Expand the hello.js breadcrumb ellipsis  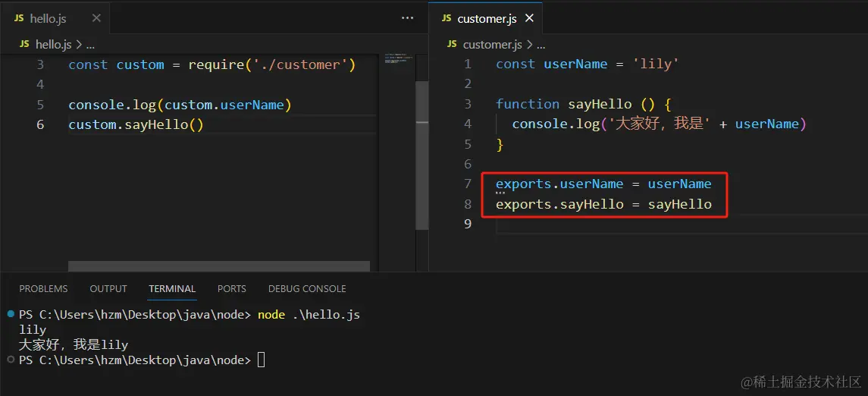(90, 45)
